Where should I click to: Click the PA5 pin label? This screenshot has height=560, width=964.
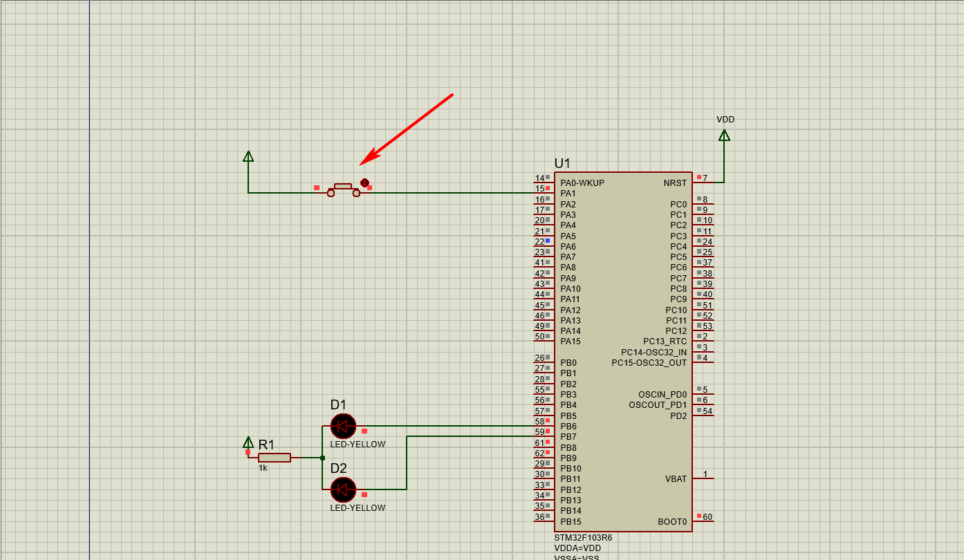(568, 236)
